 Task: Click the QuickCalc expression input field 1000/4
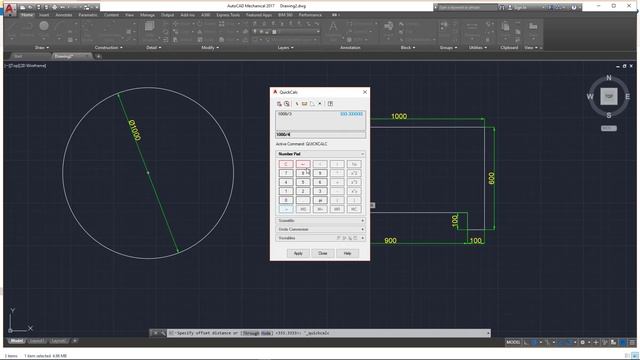click(320, 134)
